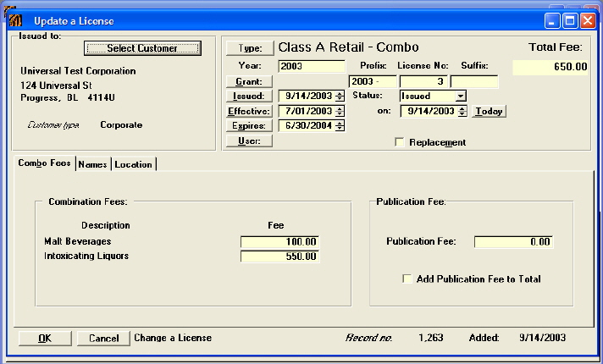Click the Malt Beverages fee field

pyautogui.click(x=279, y=242)
